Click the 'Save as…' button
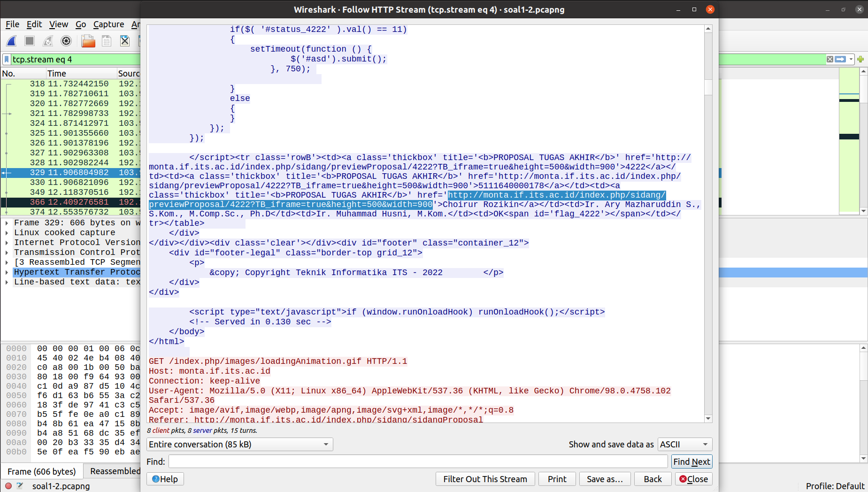The width and height of the screenshot is (868, 492). [x=605, y=479]
